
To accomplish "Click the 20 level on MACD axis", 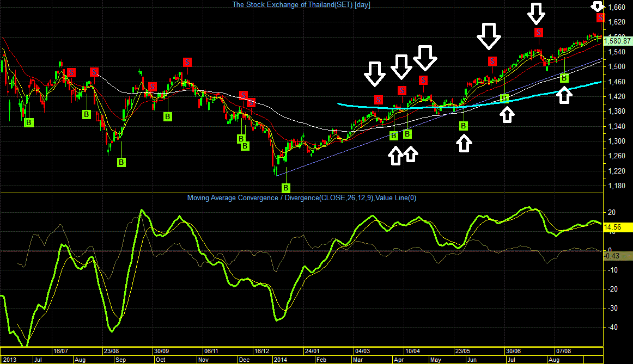I will tap(612, 213).
